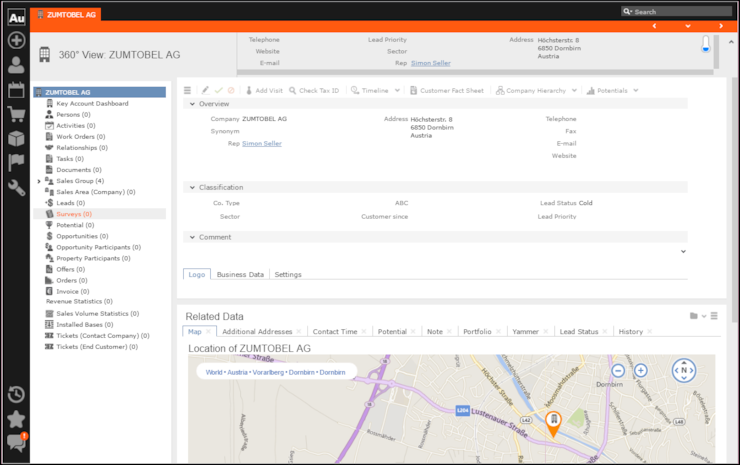The width and height of the screenshot is (740, 465).
Task: Click Company Hierarchy toolbar button
Action: 531,90
